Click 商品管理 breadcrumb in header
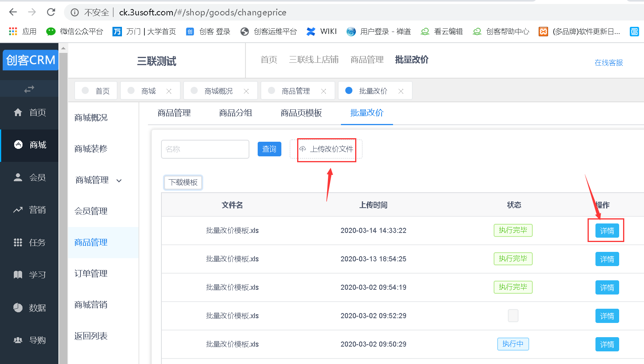644x364 pixels. tap(367, 60)
